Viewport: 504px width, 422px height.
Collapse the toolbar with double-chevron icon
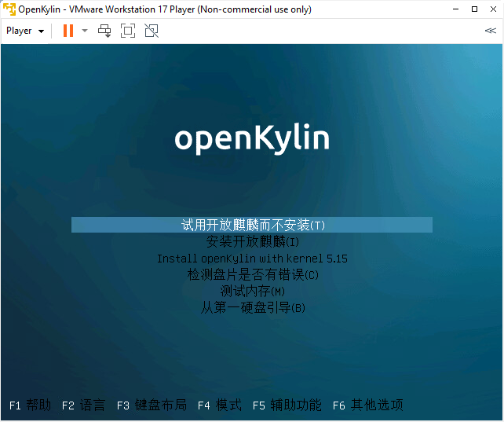coord(490,31)
